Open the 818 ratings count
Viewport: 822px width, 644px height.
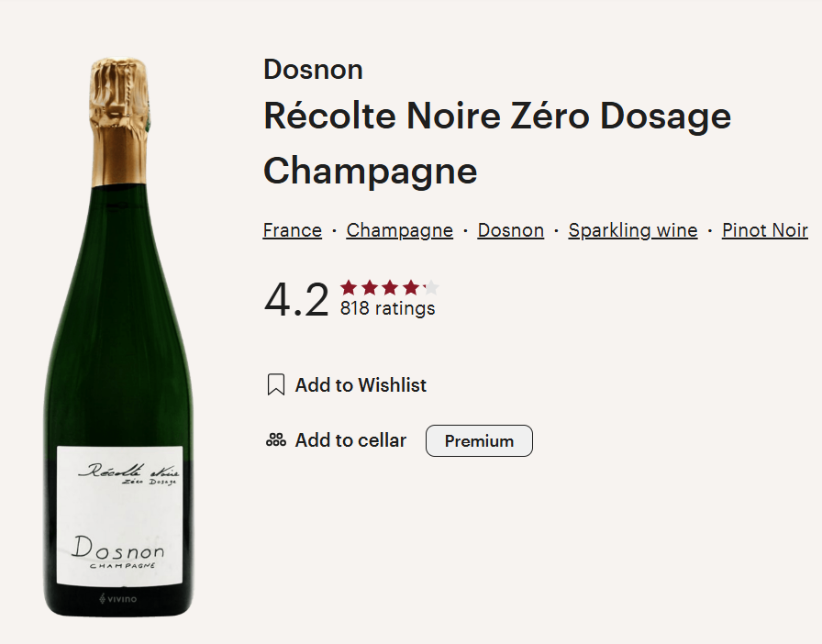tap(387, 308)
